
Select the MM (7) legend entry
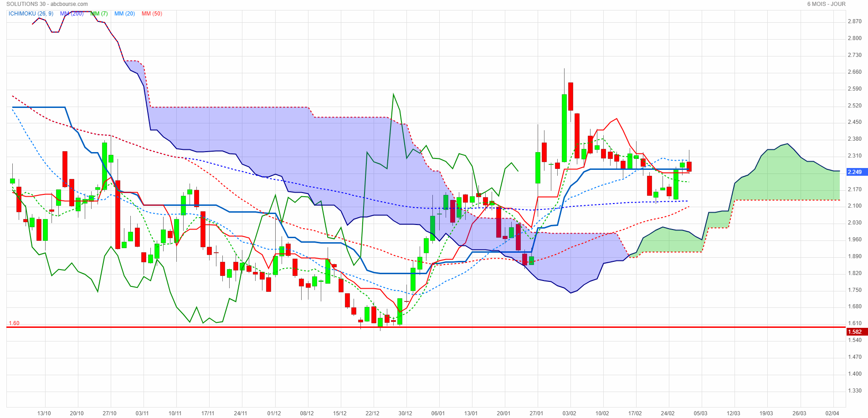point(99,14)
